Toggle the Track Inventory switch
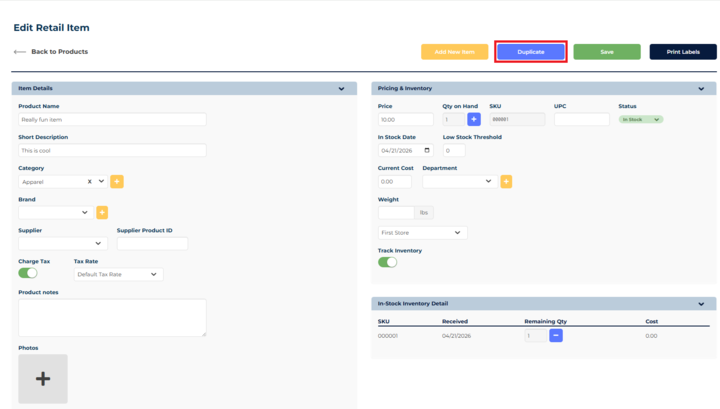The height and width of the screenshot is (409, 720). tap(387, 262)
